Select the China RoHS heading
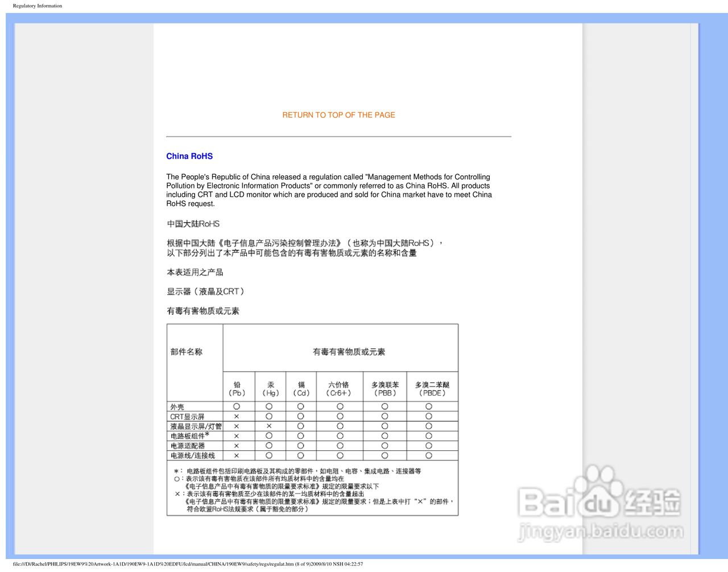728x572 pixels. (189, 156)
